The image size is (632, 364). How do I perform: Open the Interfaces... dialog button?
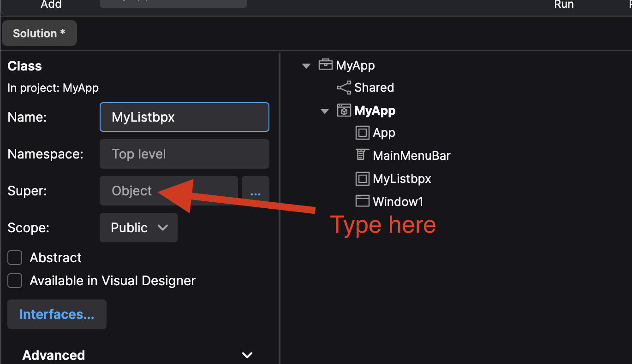[57, 314]
